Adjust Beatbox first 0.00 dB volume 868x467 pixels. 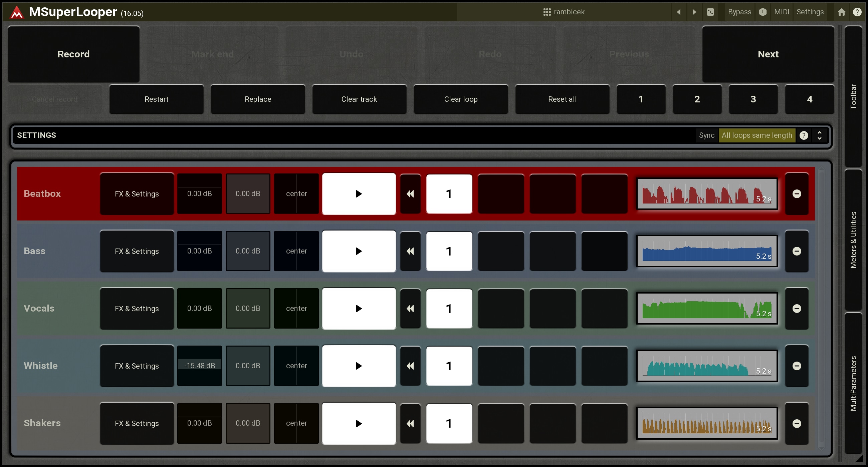[x=200, y=193]
